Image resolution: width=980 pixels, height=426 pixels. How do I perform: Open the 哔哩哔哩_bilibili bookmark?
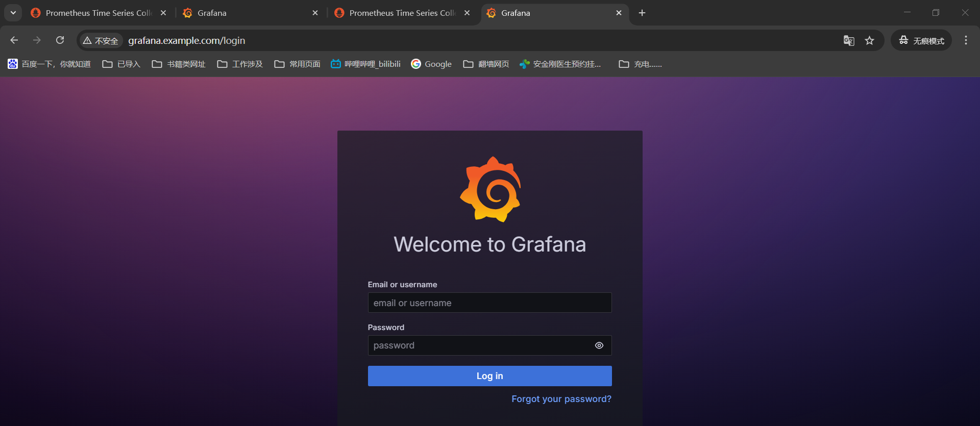[365, 64]
